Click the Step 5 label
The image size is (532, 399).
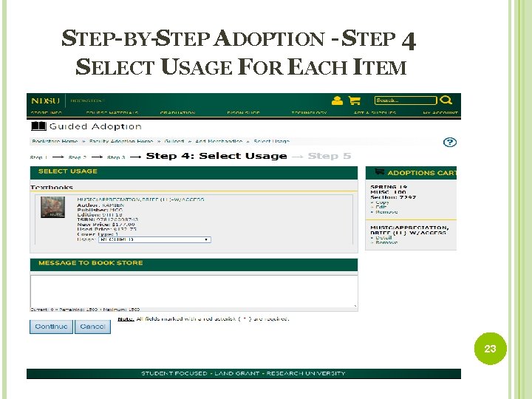pos(330,156)
